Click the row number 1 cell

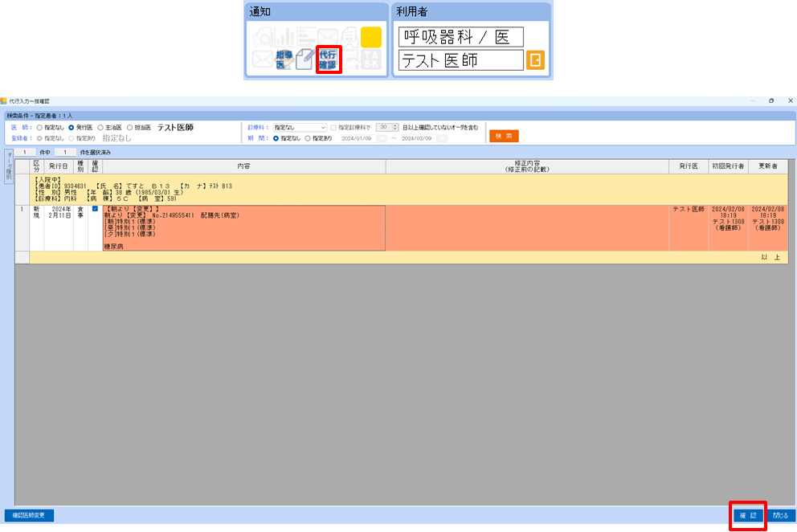coord(22,228)
